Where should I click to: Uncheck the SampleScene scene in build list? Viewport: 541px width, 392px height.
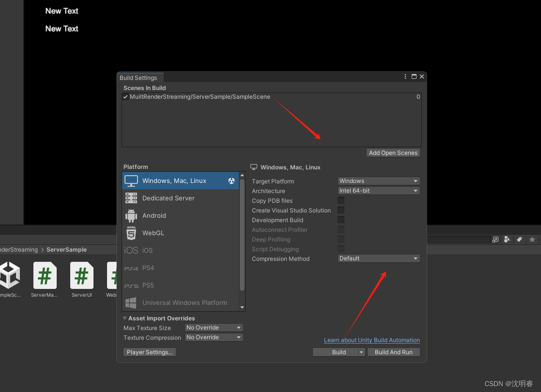click(x=125, y=97)
